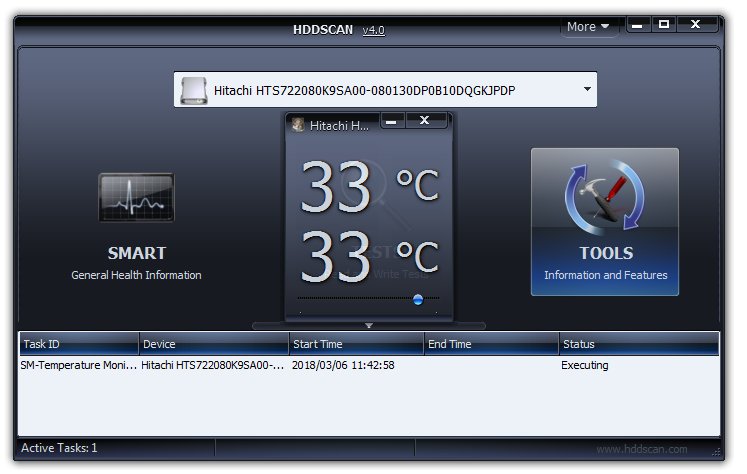This screenshot has height=474, width=747.
Task: Maximize the HDDSCAN main window
Action: pyautogui.click(x=664, y=25)
